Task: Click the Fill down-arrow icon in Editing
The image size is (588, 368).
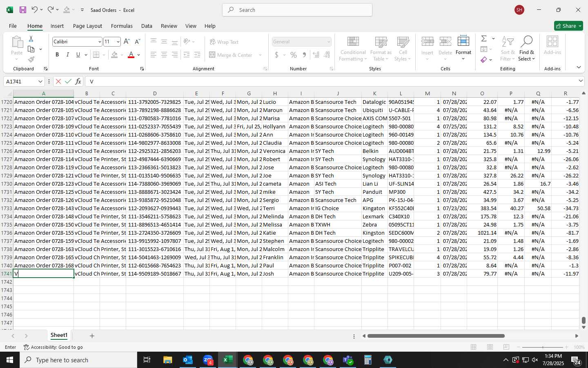Action: tap(484, 49)
